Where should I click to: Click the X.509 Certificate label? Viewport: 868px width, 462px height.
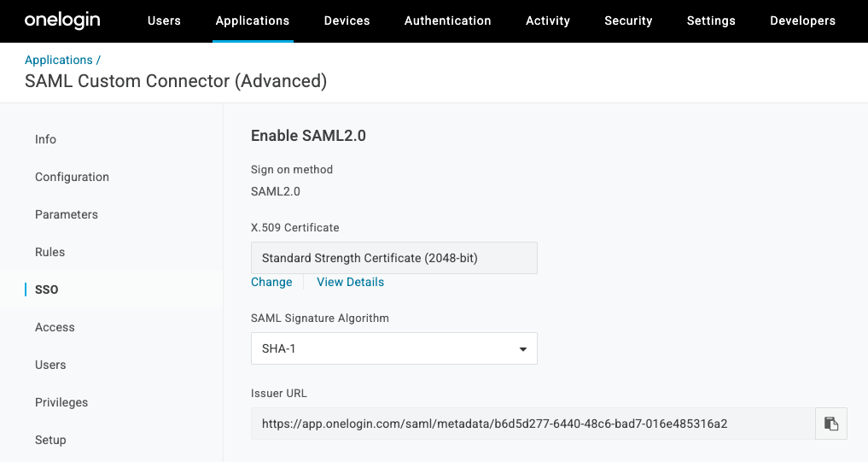(x=295, y=228)
